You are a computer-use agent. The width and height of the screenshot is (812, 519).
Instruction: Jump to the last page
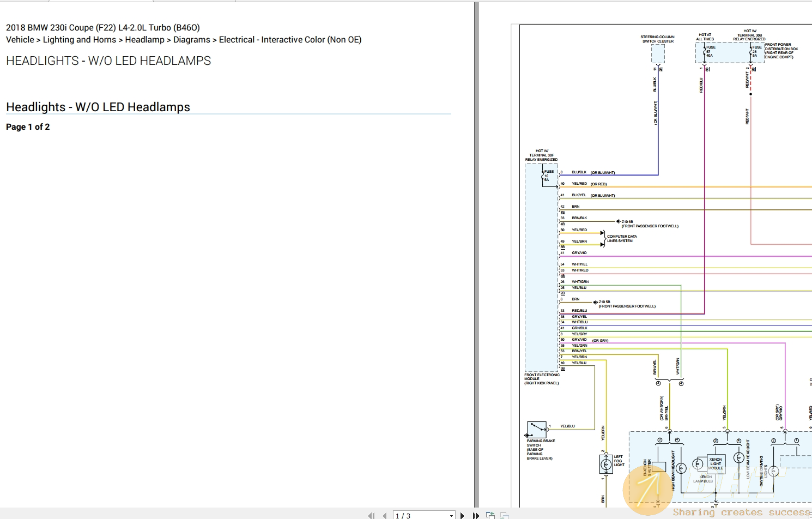tap(476, 515)
